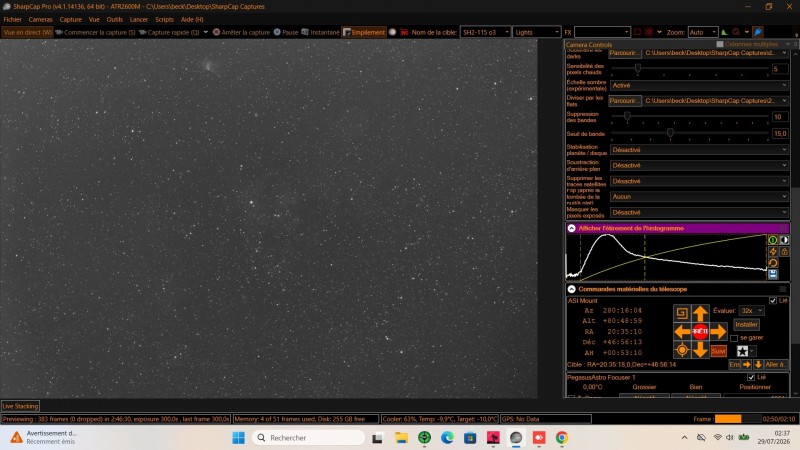Open the Soustraction d'arrière-plan dropdown
Screen dimensions: 800x450
pos(699,165)
